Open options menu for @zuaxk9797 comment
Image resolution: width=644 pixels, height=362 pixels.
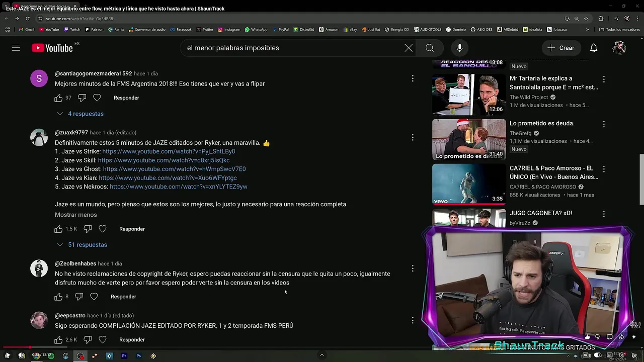coord(413,137)
